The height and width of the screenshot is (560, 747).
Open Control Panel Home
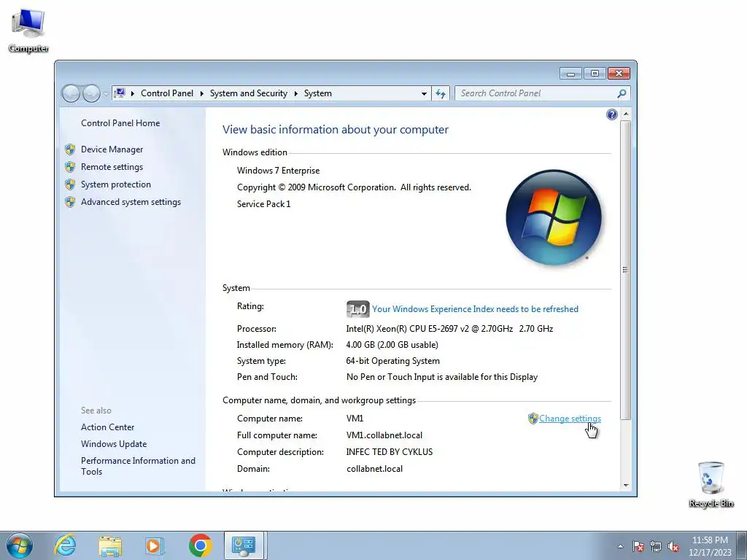tap(120, 122)
